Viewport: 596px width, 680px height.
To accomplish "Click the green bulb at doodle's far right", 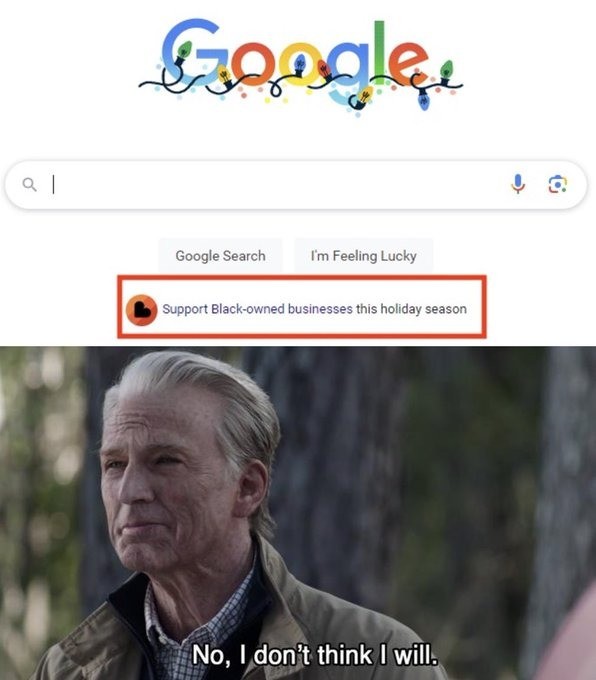I will pos(445,71).
